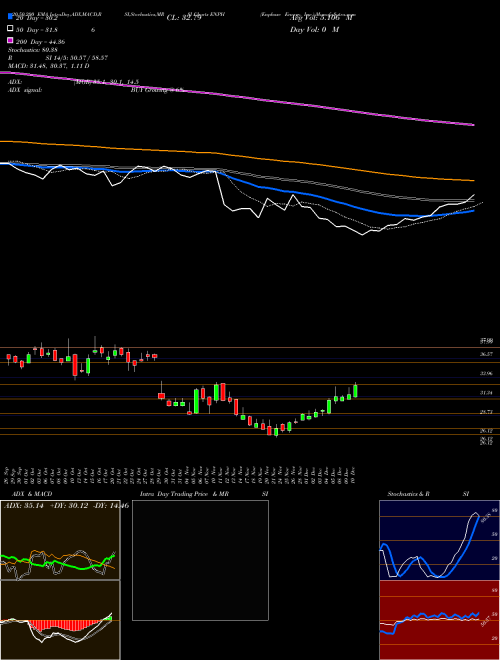
Task: Select the 'MACD: 31.48, 30.37, 1.11 D' text
Action: (x=49, y=66)
